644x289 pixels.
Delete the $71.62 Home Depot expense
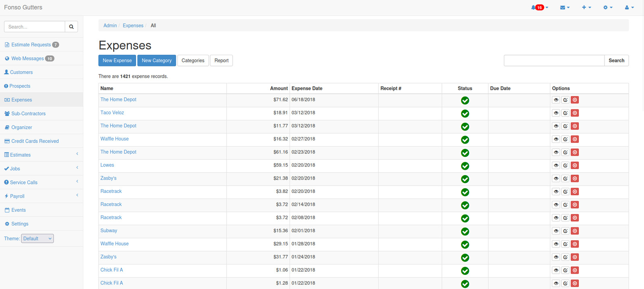575,100
